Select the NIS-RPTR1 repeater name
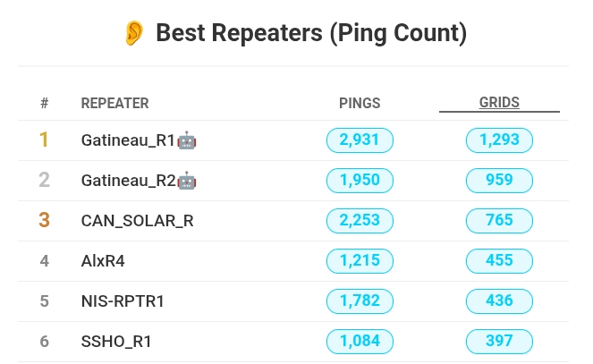 click(x=123, y=301)
